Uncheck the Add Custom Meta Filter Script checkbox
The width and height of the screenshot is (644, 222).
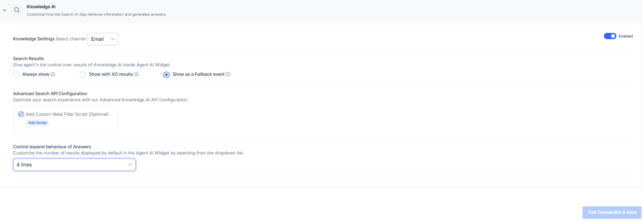(x=21, y=114)
